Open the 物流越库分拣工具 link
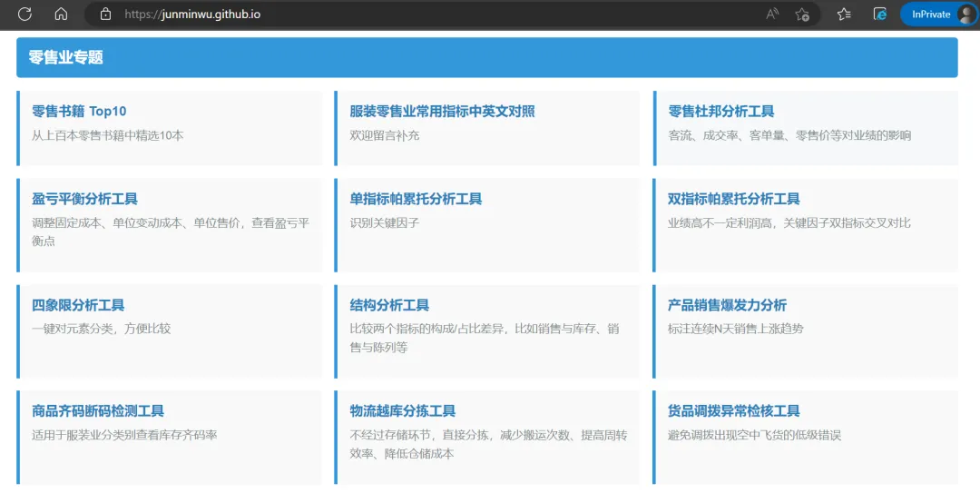Image resolution: width=980 pixels, height=493 pixels. (x=403, y=411)
